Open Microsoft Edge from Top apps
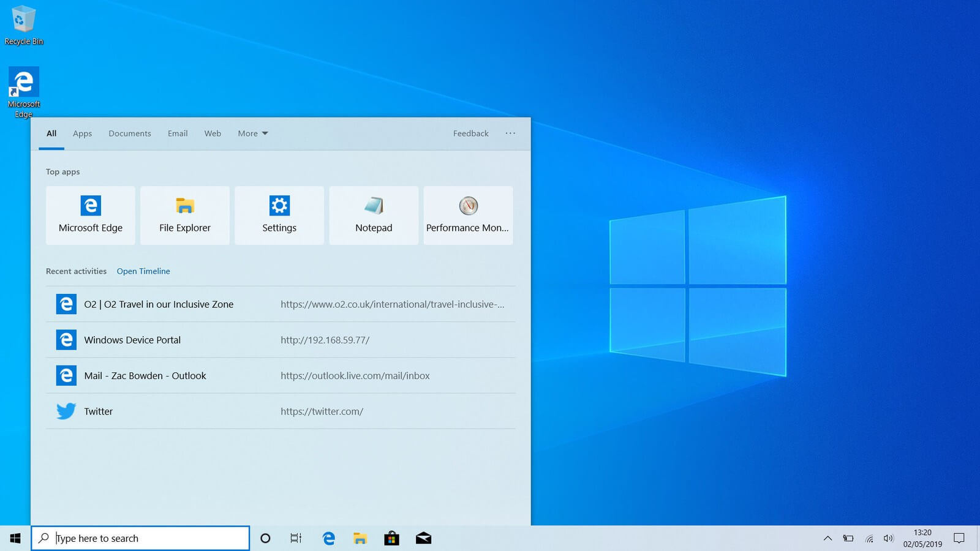This screenshot has width=980, height=551. point(90,215)
